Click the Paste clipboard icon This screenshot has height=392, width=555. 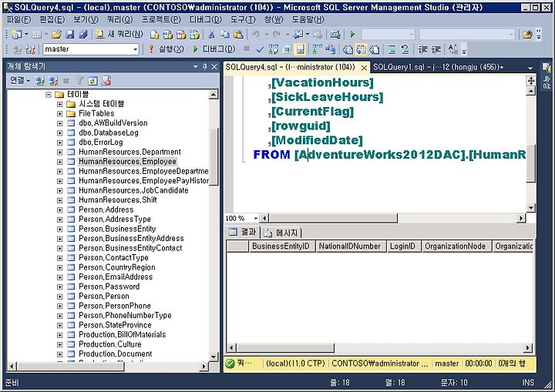click(239, 35)
